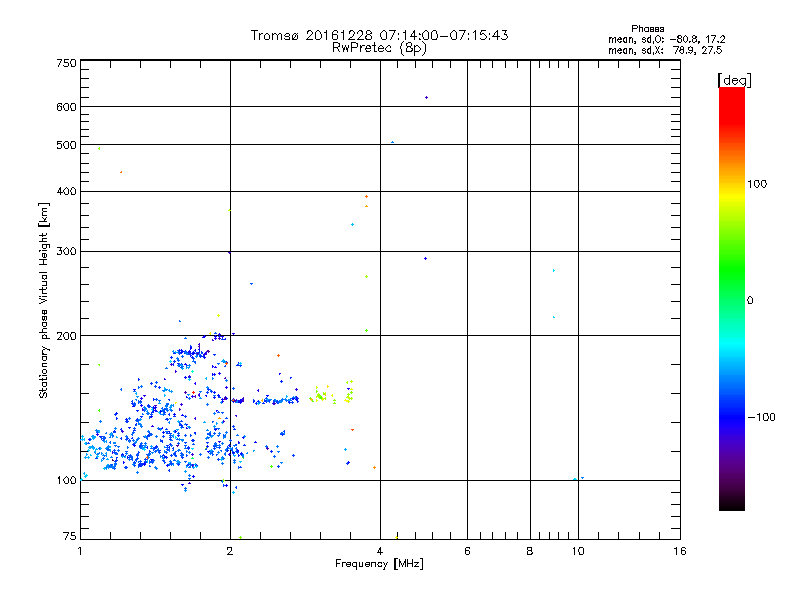This screenshot has height=600, width=800.
Task: Click the 'Frequency [MHz]' axis title
Action: pos(379,564)
